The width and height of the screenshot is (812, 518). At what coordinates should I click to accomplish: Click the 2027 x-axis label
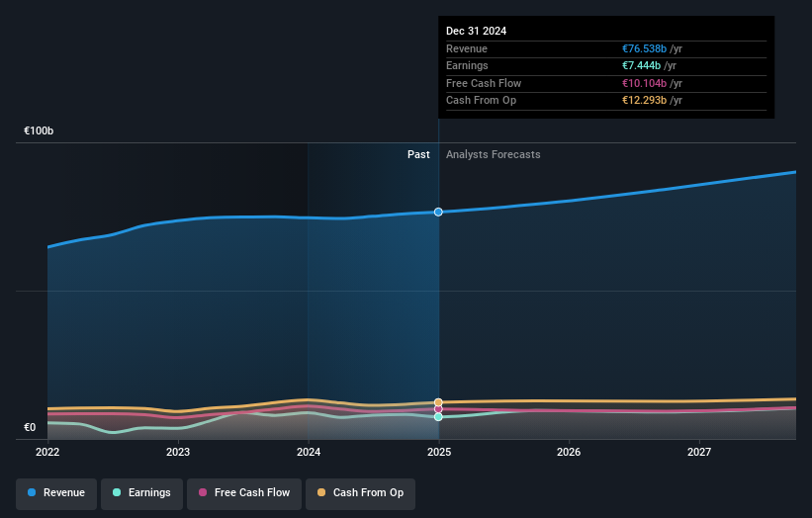(x=699, y=453)
